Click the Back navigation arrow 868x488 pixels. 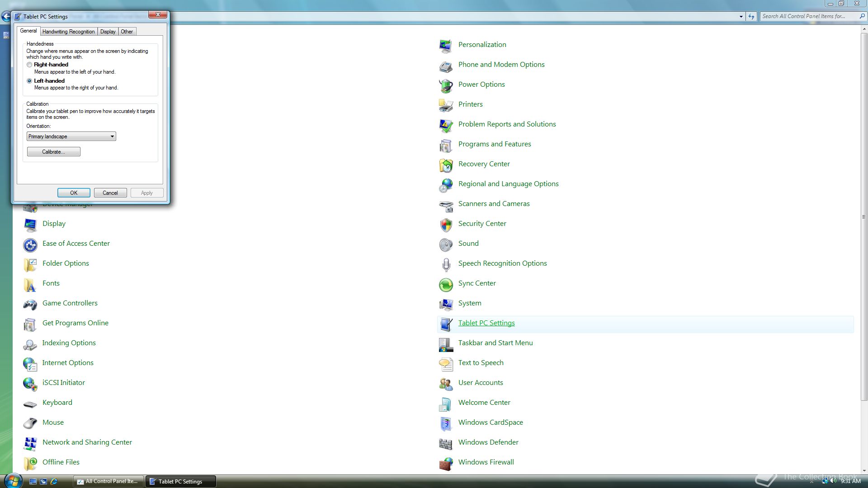coord(6,17)
